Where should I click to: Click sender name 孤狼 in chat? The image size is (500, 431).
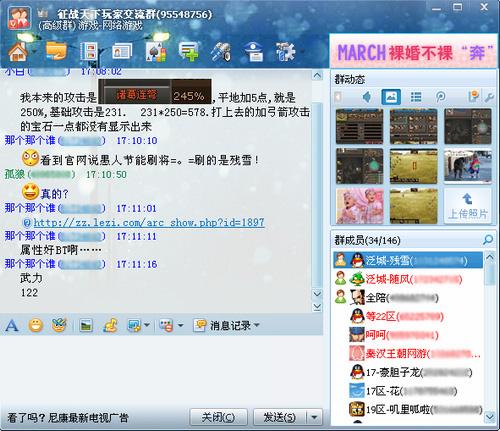click(14, 174)
